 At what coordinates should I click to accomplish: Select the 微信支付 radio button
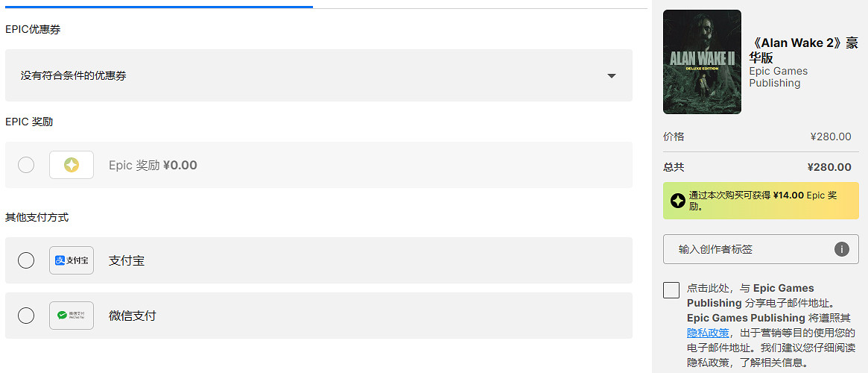coord(26,316)
